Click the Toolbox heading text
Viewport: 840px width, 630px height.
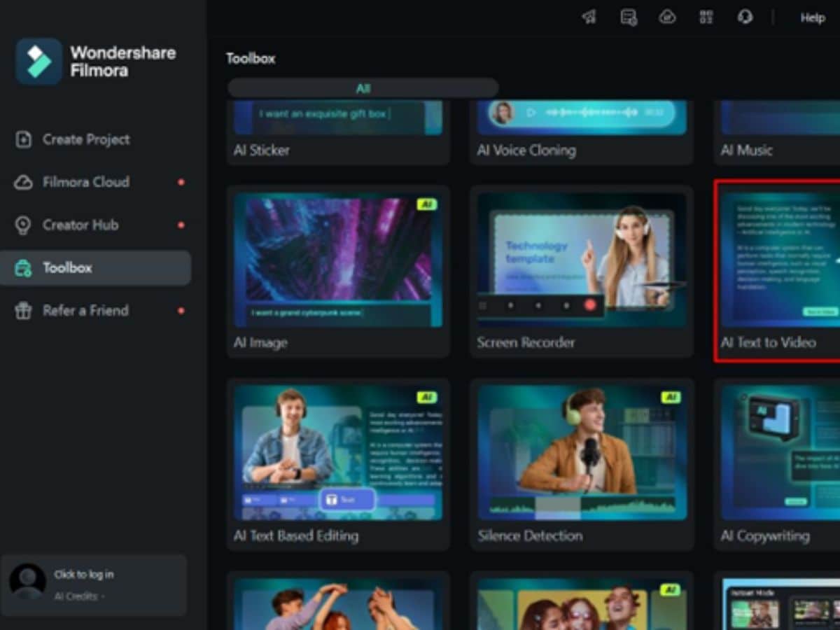click(x=251, y=59)
